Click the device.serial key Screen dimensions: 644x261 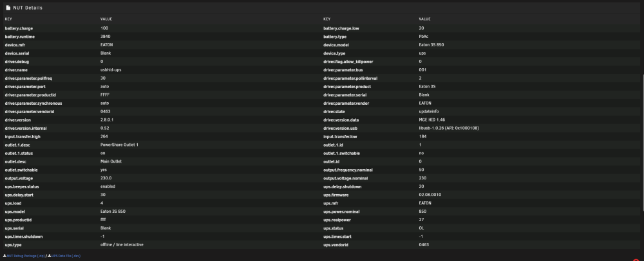[x=17, y=53]
